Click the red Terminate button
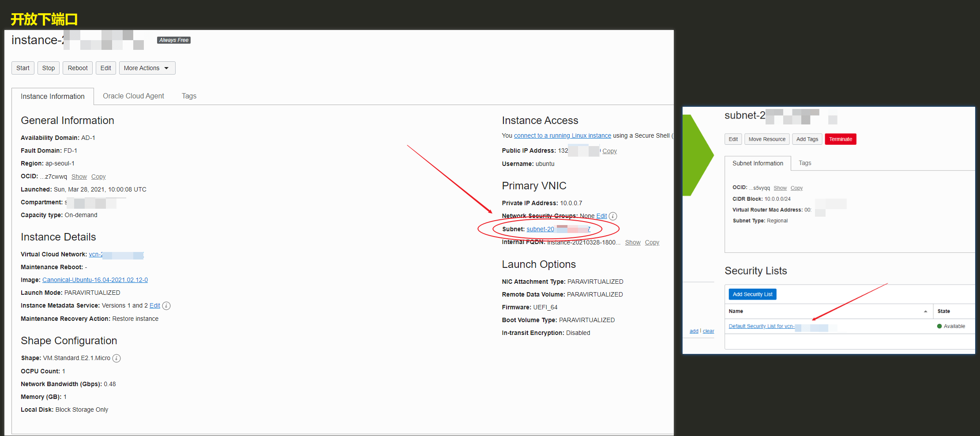This screenshot has height=436, width=980. point(841,139)
